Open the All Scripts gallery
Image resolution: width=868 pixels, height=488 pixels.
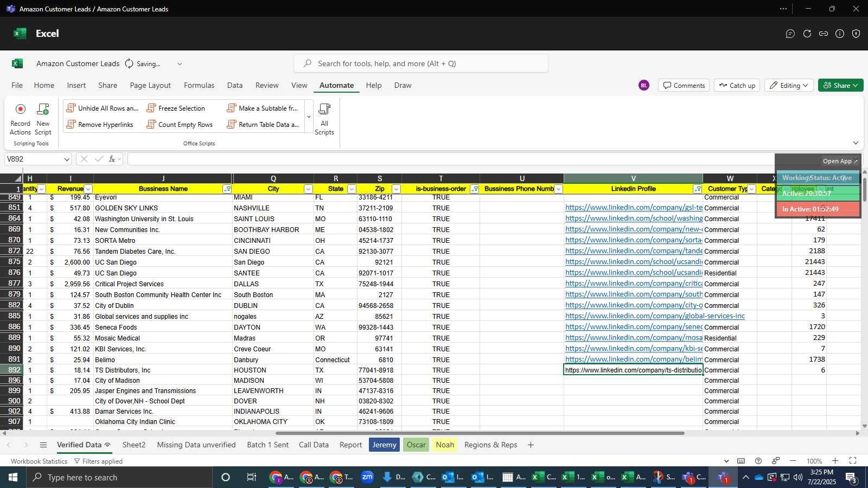pyautogui.click(x=324, y=119)
